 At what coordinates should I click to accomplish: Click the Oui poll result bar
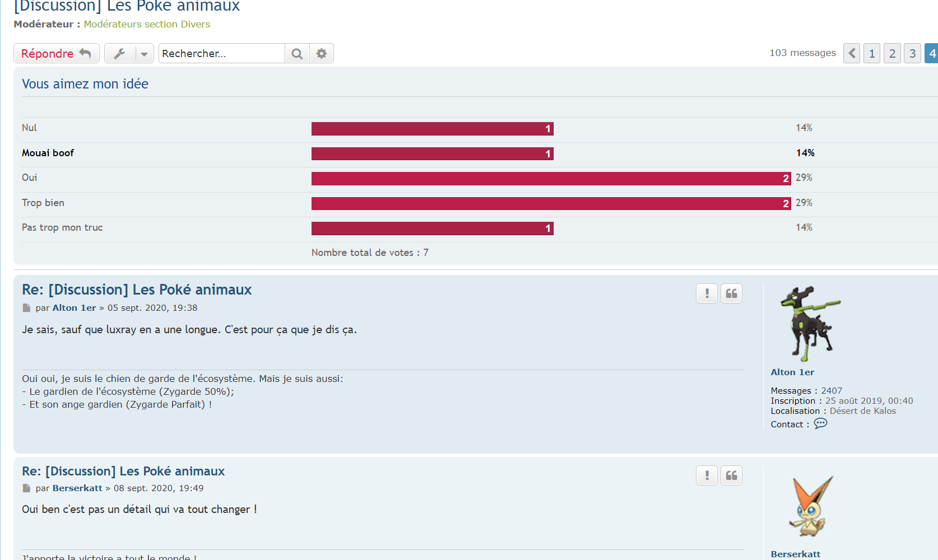551,178
